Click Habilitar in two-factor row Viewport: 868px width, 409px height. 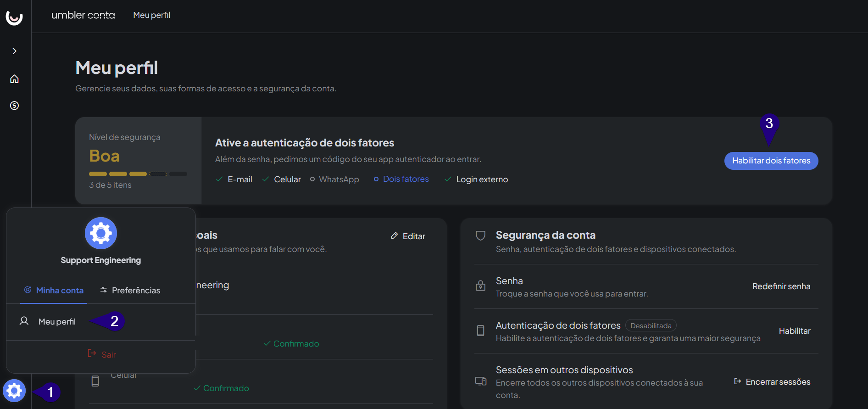(x=795, y=331)
